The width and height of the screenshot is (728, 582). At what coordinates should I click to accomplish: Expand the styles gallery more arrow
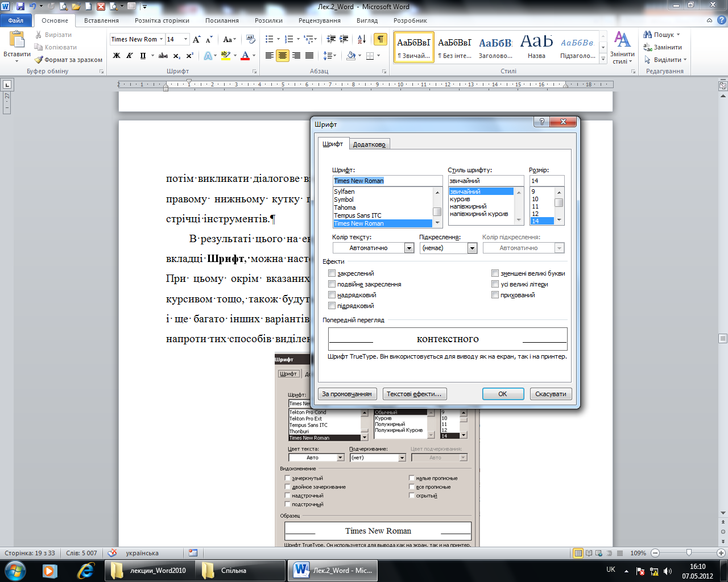coord(603,59)
